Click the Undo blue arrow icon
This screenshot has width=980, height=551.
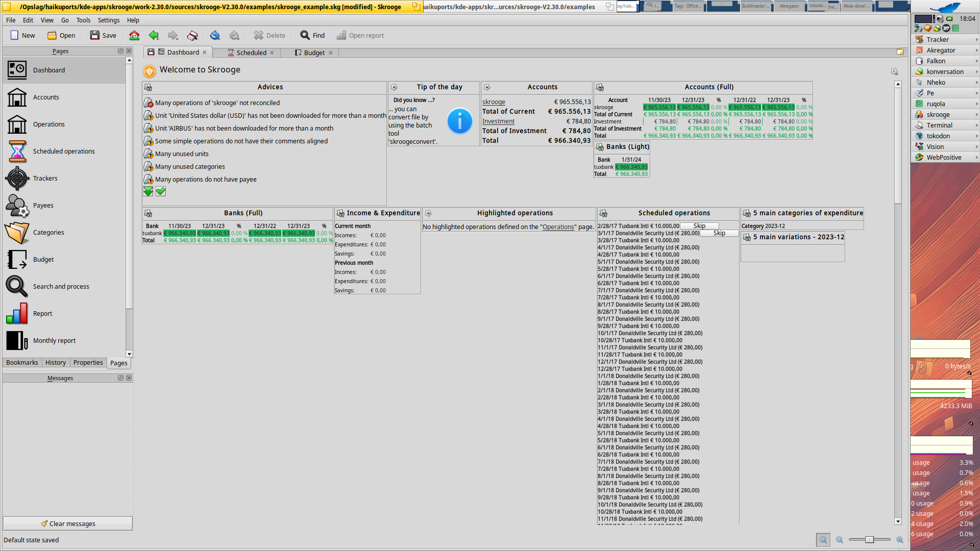(x=215, y=35)
